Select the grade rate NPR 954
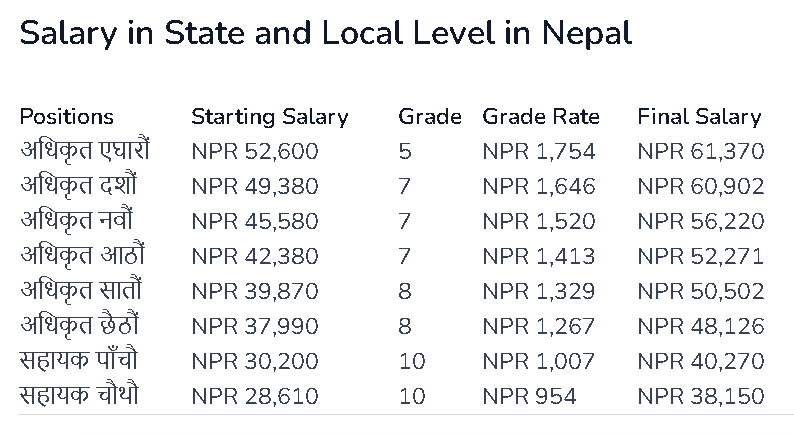 pos(529,396)
